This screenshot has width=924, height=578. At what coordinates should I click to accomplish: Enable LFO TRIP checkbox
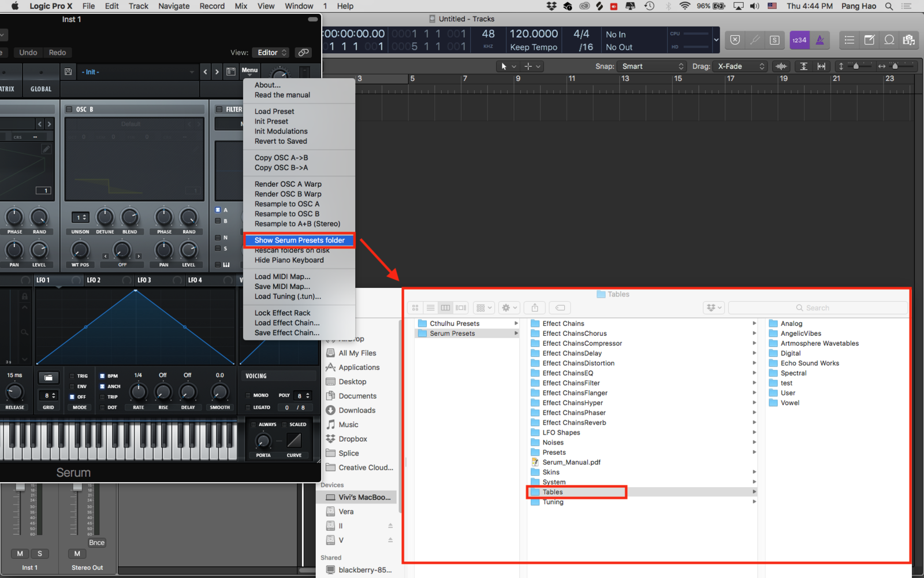coord(102,397)
